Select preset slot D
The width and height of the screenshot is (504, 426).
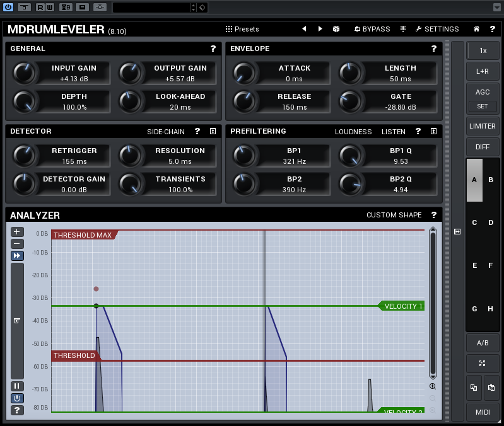[491, 222]
